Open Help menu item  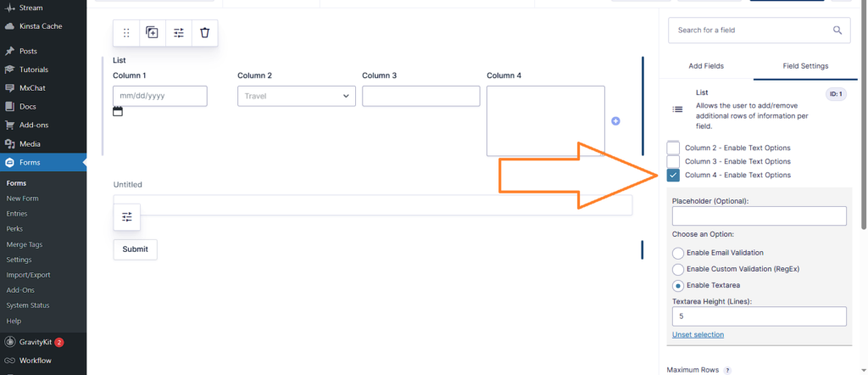(x=14, y=321)
